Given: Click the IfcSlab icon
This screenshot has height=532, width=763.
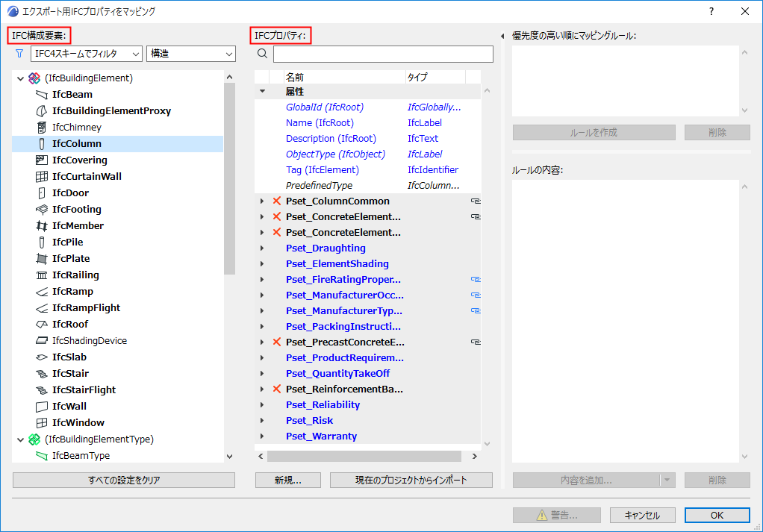Looking at the screenshot, I should 42,357.
